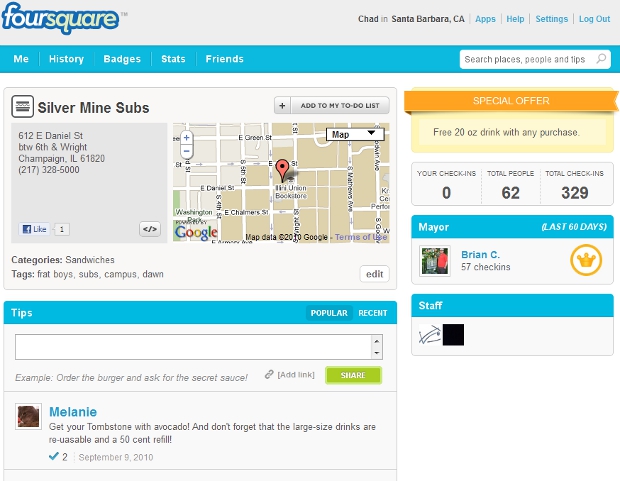The height and width of the screenshot is (481, 620).
Task: Click the plus icon on the to-do button
Action: pyautogui.click(x=282, y=106)
